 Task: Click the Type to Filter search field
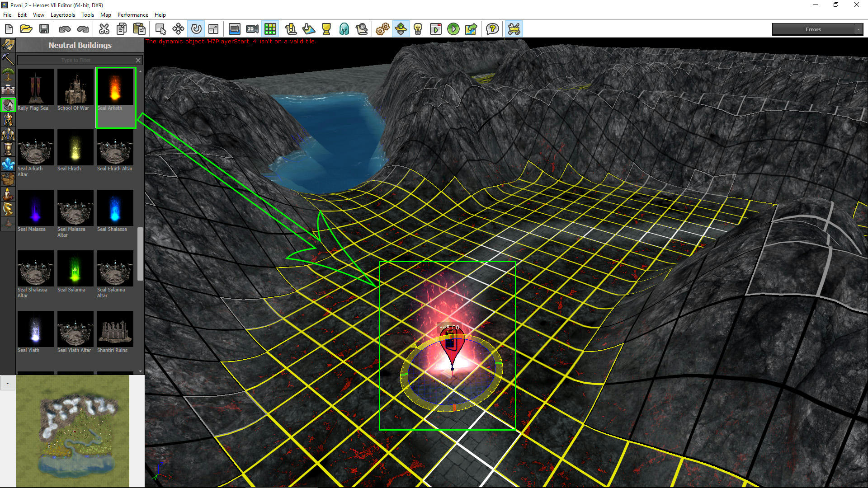tap(75, 60)
